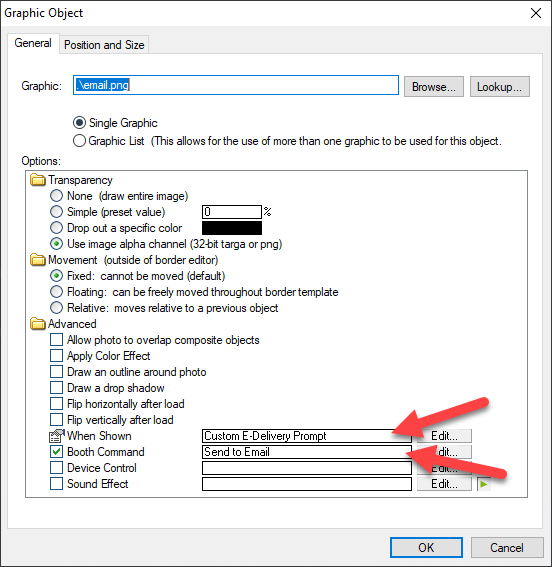This screenshot has width=552, height=567.
Task: Open the General tab
Action: click(x=33, y=43)
